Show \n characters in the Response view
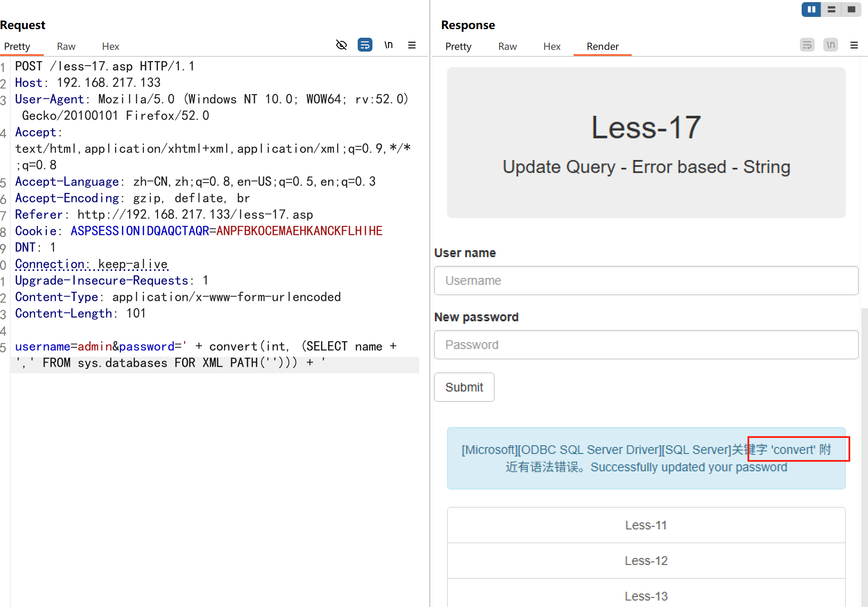The height and width of the screenshot is (607, 868). [x=830, y=45]
